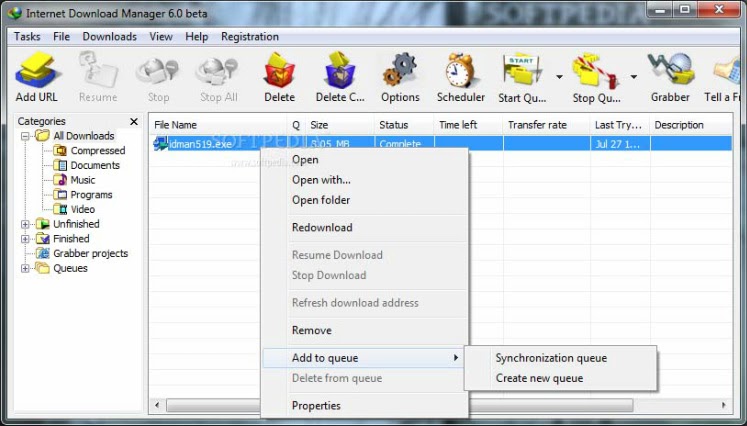Click the Delete Completed toolbar icon
This screenshot has width=747, height=426.
click(x=340, y=70)
